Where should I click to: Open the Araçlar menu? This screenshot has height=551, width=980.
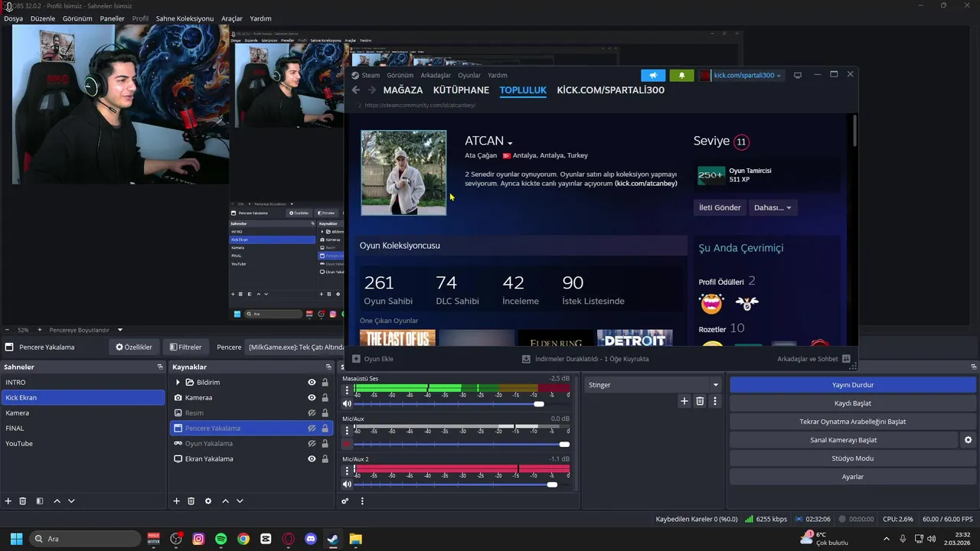tap(231, 18)
